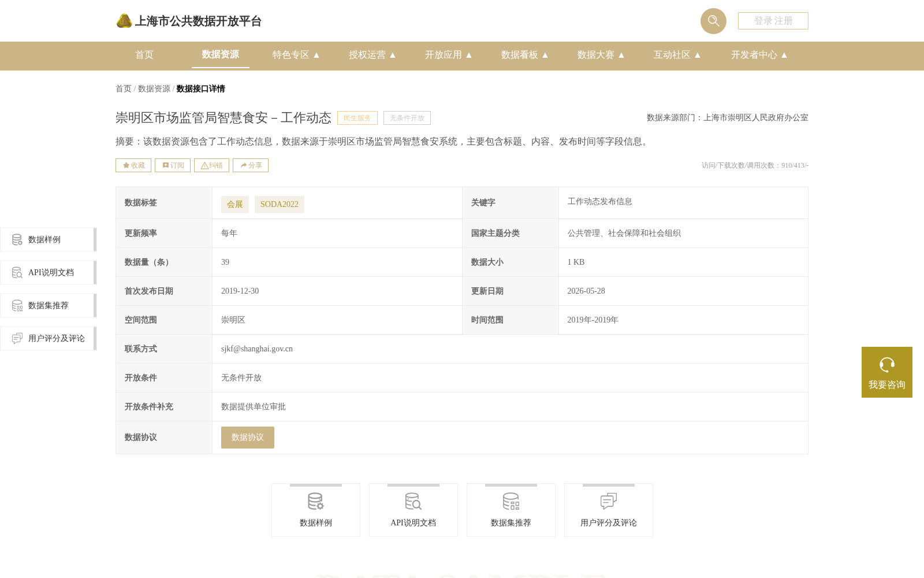Click the 我要咨询 headset icon
Viewport: 924px width, 578px height.
(887, 365)
